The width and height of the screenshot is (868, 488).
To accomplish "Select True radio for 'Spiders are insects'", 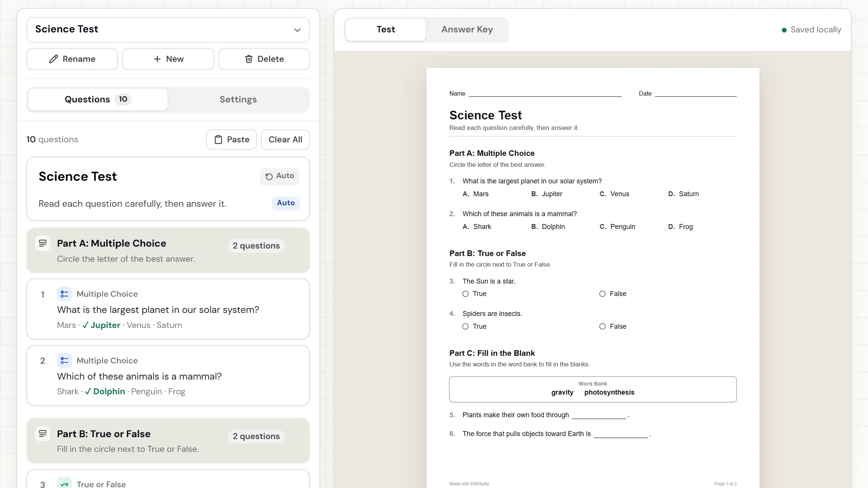I will pos(466,326).
